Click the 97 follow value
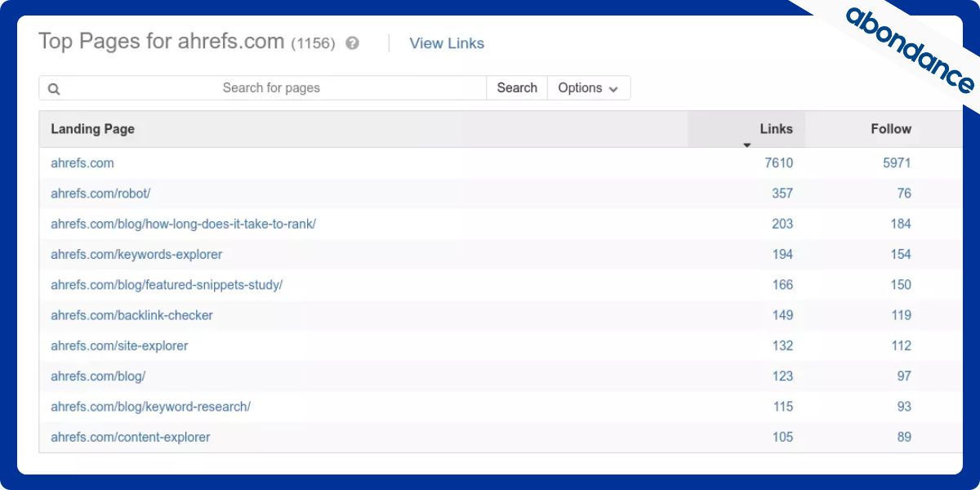 coord(904,376)
